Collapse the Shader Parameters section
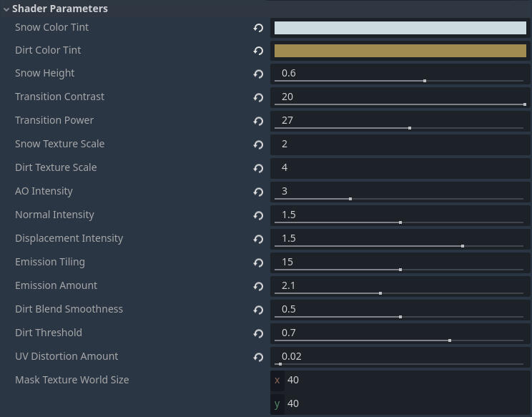532x417 pixels. click(x=6, y=9)
